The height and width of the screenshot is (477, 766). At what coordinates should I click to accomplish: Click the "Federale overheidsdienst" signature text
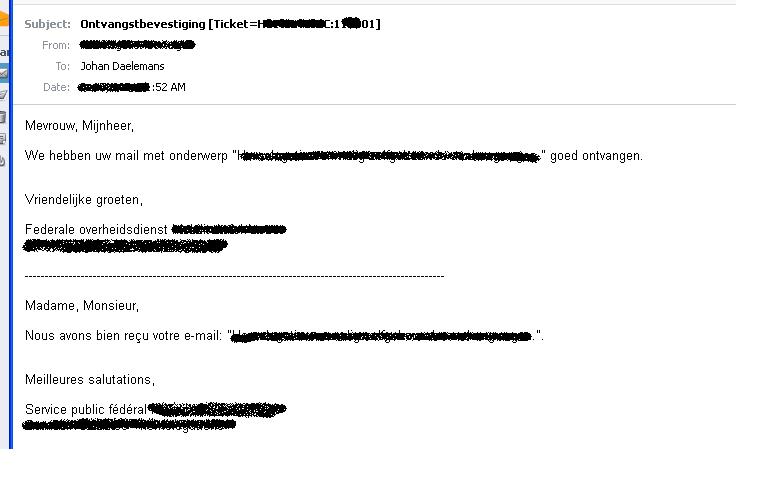[x=96, y=229]
